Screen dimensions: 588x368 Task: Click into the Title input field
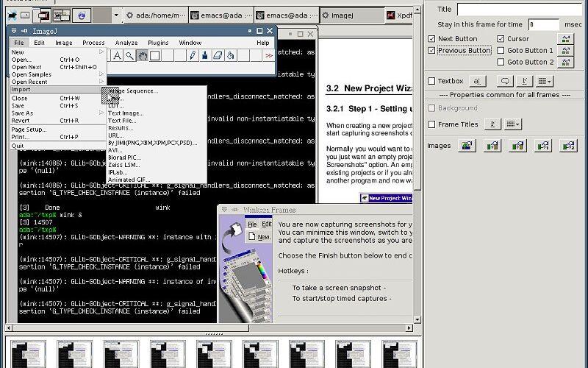pyautogui.click(x=520, y=10)
